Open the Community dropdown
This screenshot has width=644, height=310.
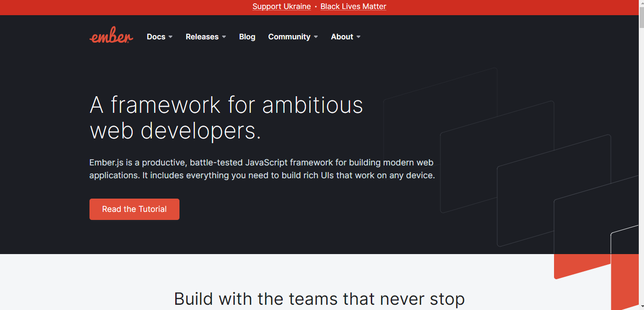click(293, 36)
